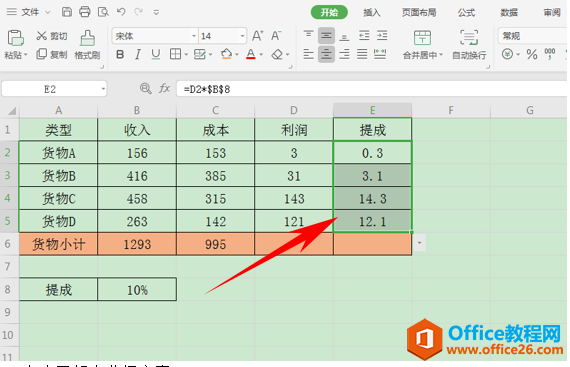Toggle Italic formatting
The image size is (570, 367).
point(137,55)
